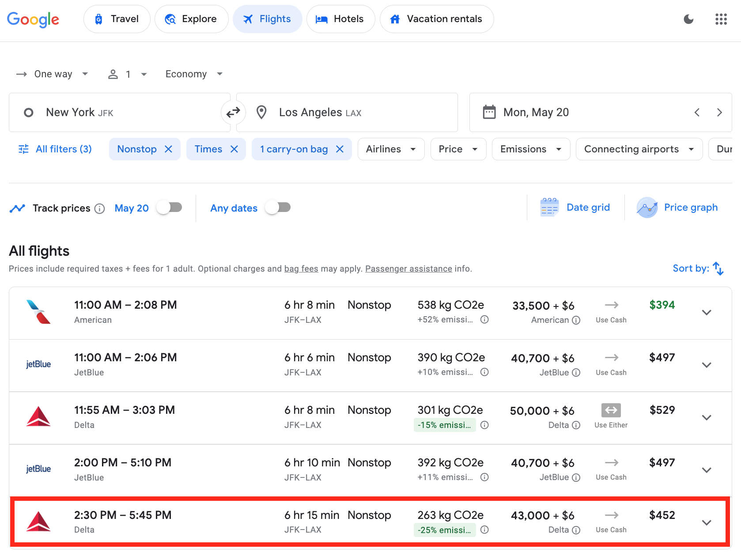
Task: Remove the 1 carry-on bag filter
Action: point(340,149)
